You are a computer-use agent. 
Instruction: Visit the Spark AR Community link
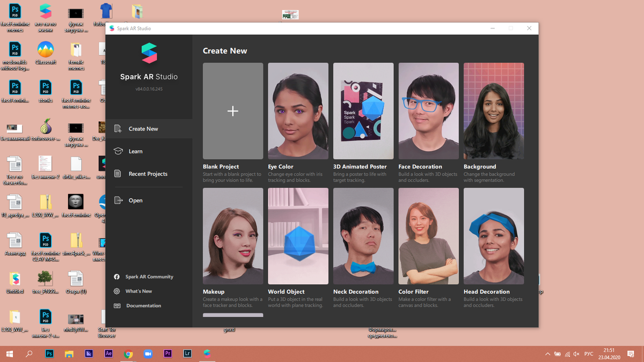click(143, 277)
